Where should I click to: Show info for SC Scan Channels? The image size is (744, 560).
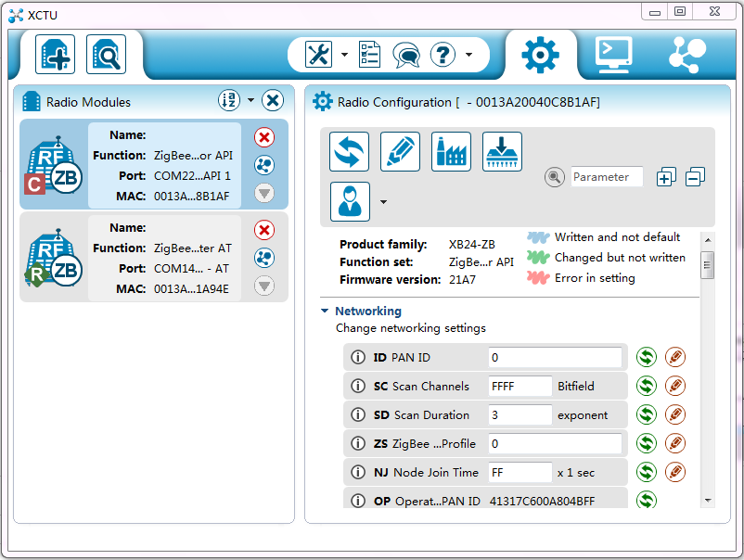(x=358, y=386)
